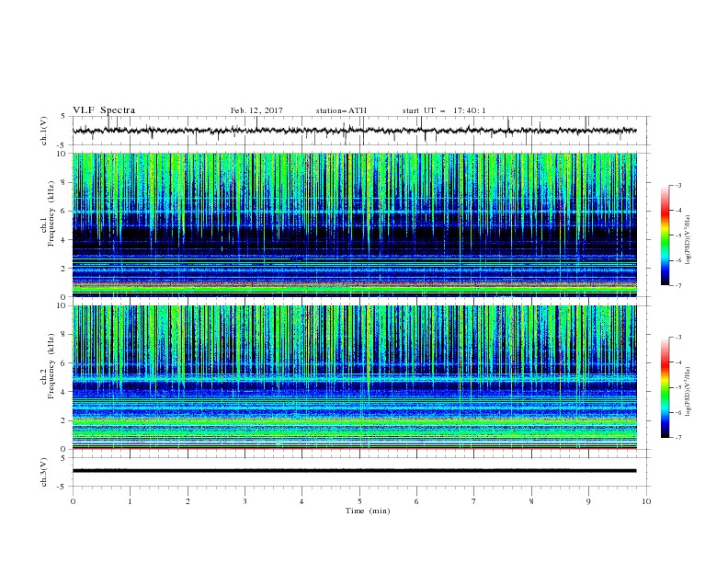Click the "VLF Spectra" plot title
The width and height of the screenshot is (728, 563).
[104, 110]
